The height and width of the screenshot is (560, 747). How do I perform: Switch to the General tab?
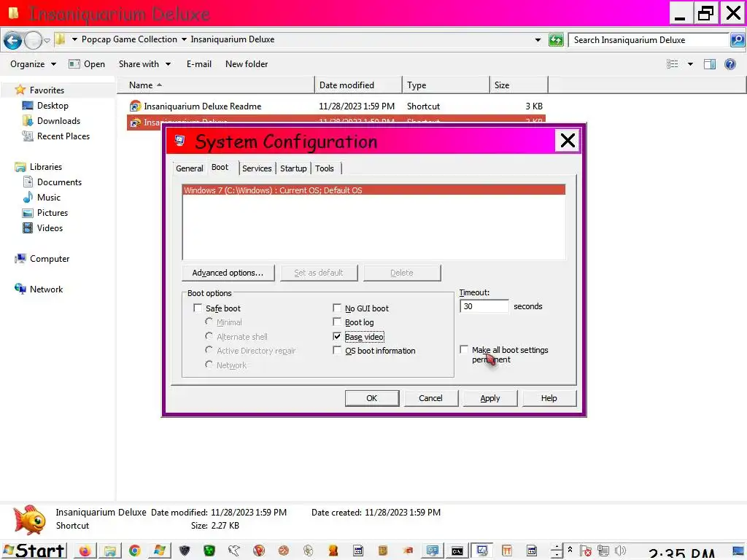[189, 168]
